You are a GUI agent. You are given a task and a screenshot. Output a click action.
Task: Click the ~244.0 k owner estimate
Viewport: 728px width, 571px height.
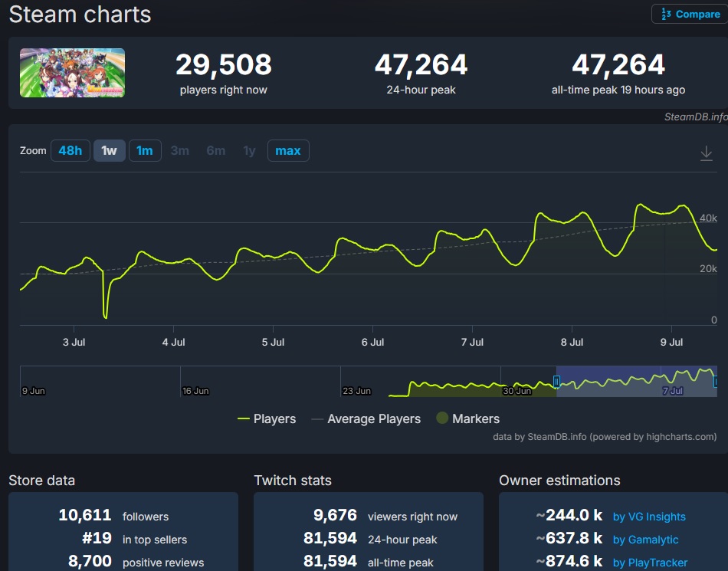[x=569, y=516]
